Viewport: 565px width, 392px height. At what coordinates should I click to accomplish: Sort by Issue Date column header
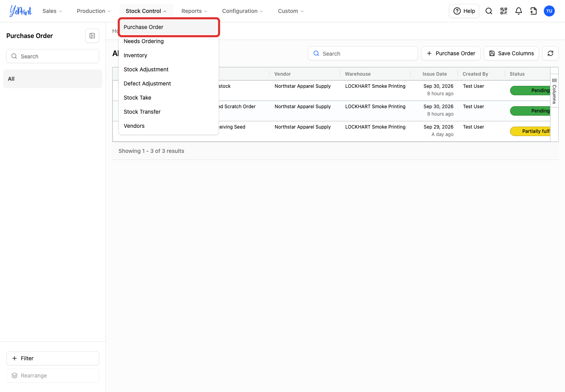point(435,74)
